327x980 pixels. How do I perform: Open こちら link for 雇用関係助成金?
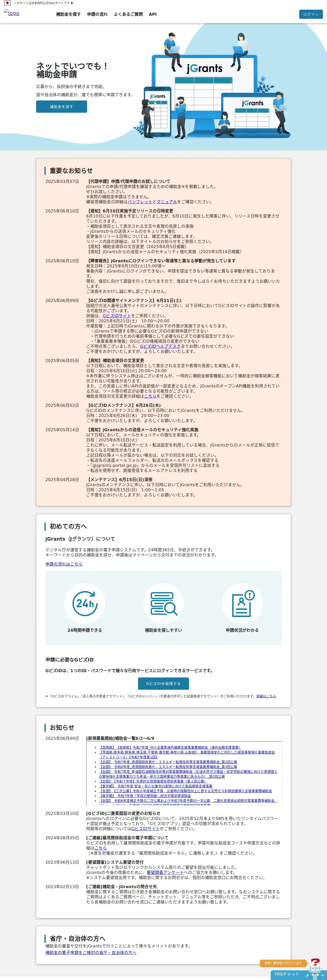tap(101, 848)
